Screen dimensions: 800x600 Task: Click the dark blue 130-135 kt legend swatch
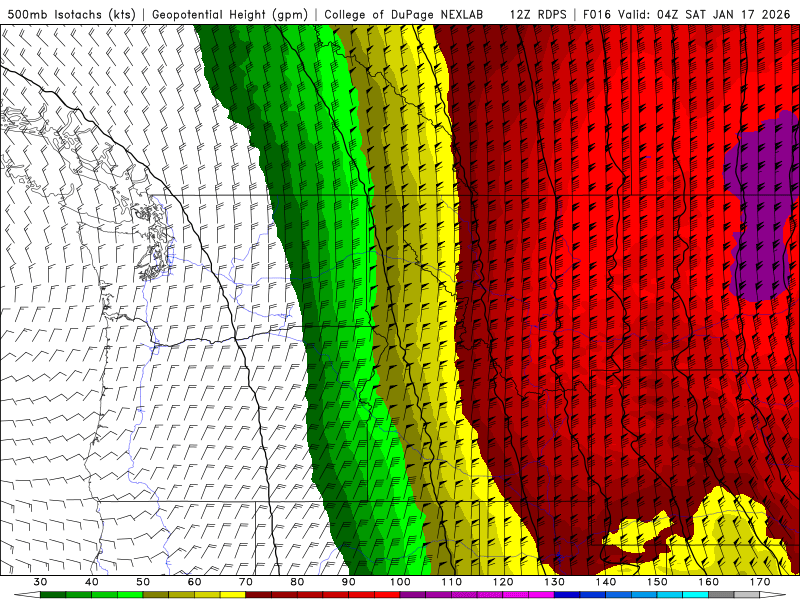(567, 595)
